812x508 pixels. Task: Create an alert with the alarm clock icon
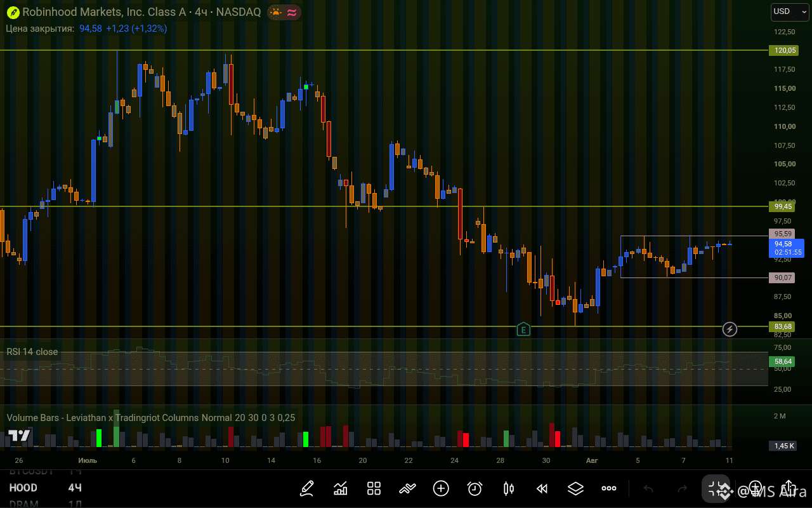click(x=475, y=488)
